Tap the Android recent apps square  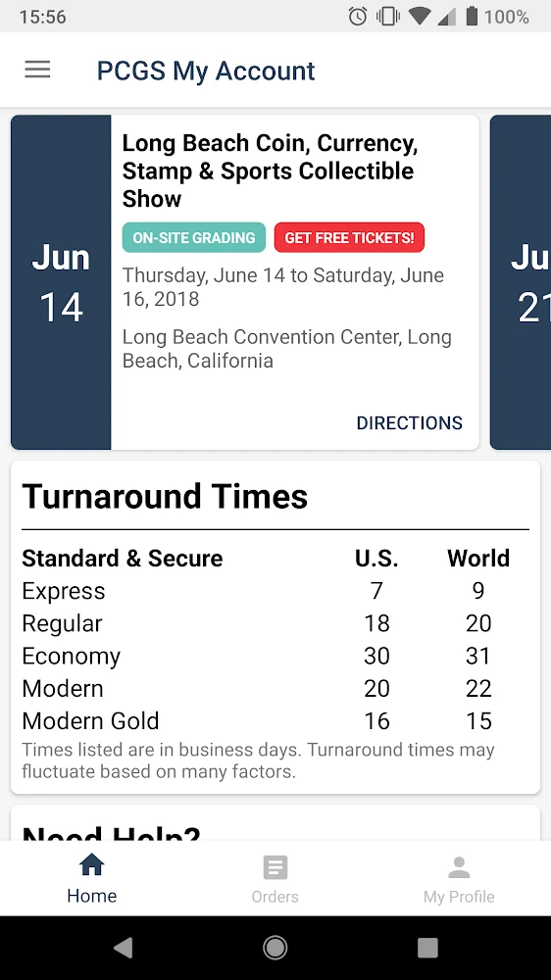pos(427,948)
